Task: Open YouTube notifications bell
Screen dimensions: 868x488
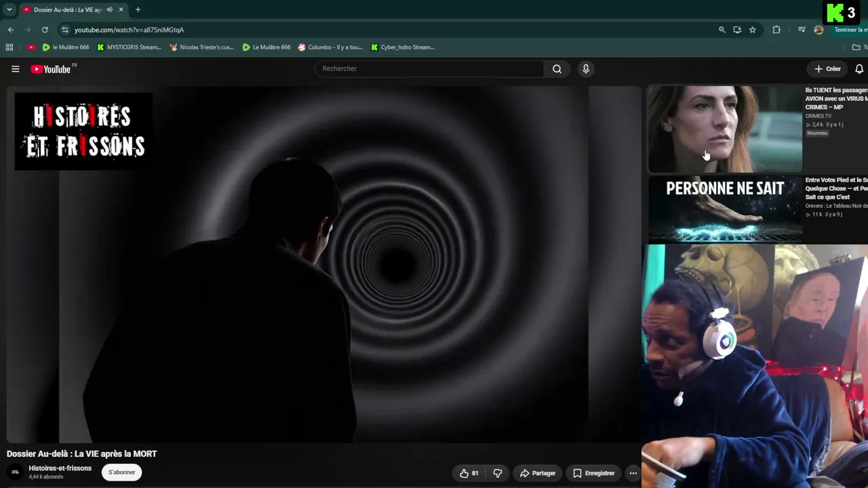Action: point(859,68)
